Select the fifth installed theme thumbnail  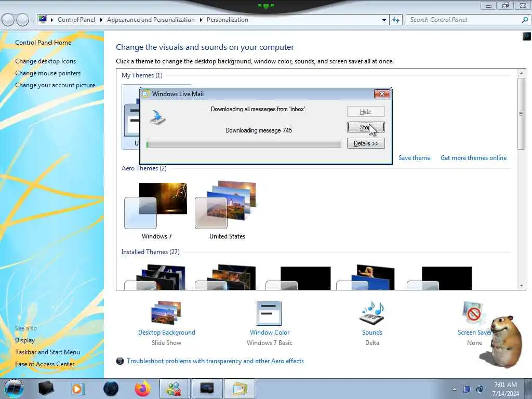coord(439,278)
